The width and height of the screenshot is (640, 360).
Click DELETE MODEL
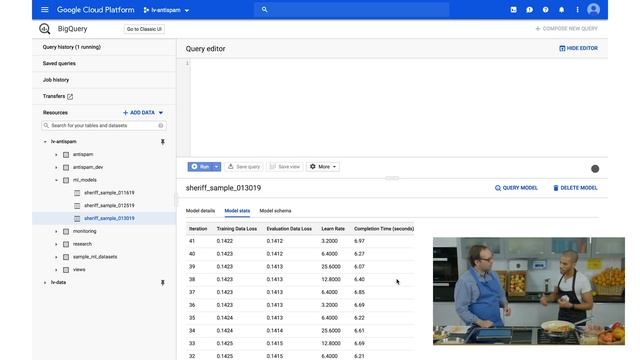coord(575,188)
